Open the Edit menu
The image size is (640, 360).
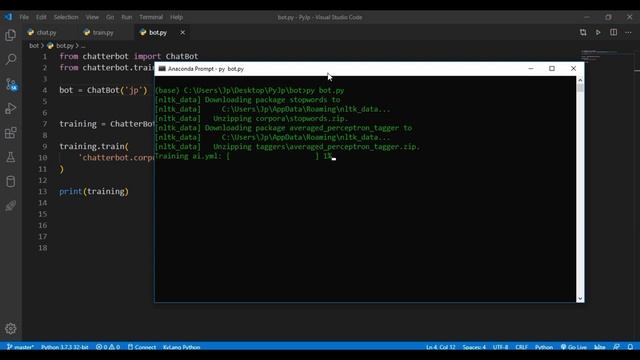pos(41,17)
